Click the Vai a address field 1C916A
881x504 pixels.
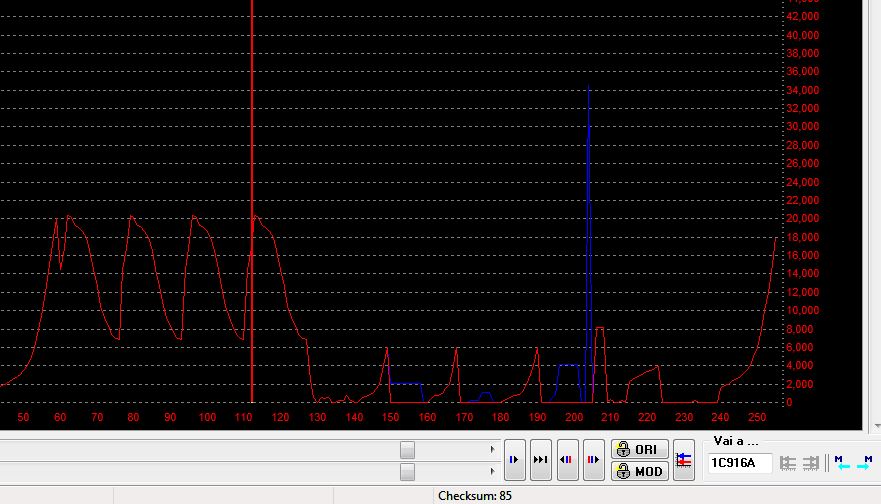[x=739, y=463]
